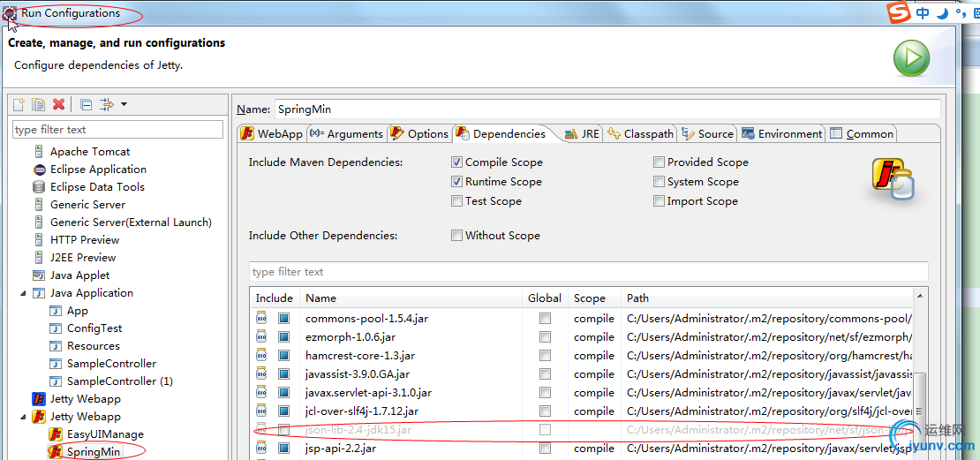This screenshot has width=980, height=460.
Task: Select the HTTP Preview item
Action: pos(85,240)
